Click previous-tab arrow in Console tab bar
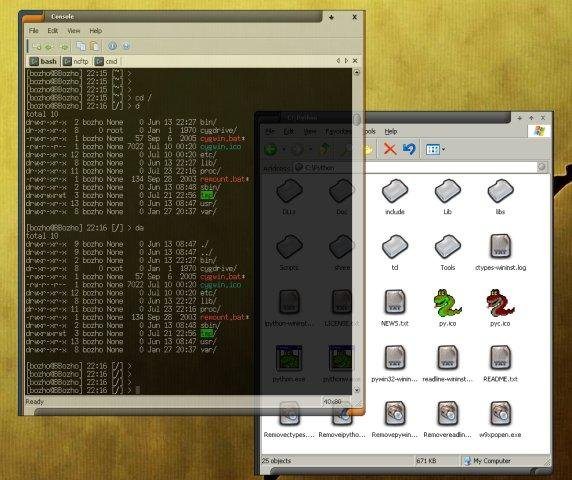Viewport: 572px width, 480px height. pyautogui.click(x=338, y=61)
